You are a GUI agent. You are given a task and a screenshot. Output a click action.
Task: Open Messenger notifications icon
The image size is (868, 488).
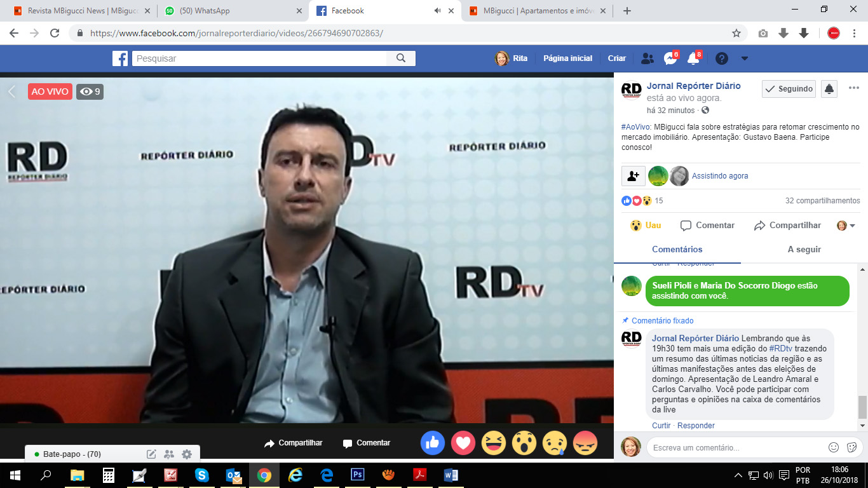pyautogui.click(x=670, y=58)
